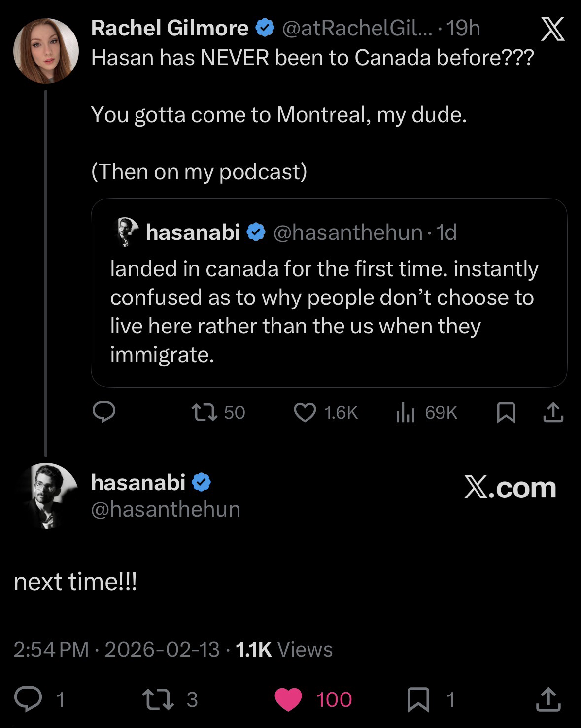Click the X logo in top corner
This screenshot has width=581, height=728.
[553, 29]
